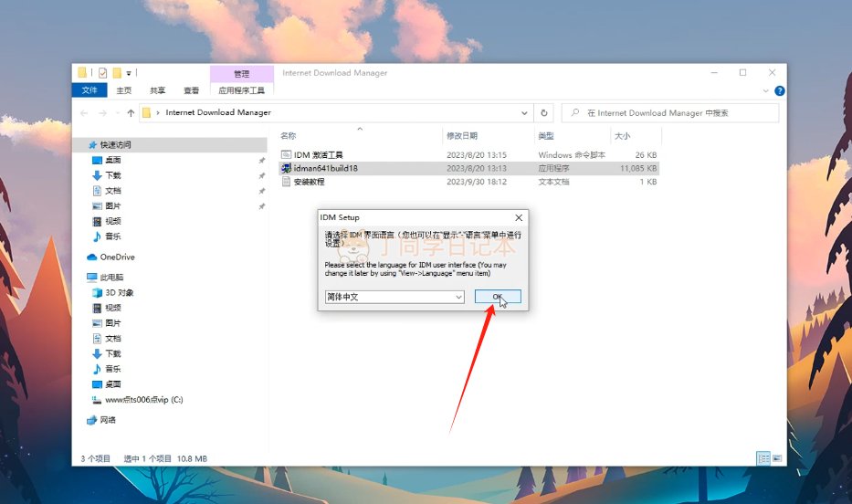Switch to the 查看 ribbon tab
This screenshot has height=504, width=852.
191,90
